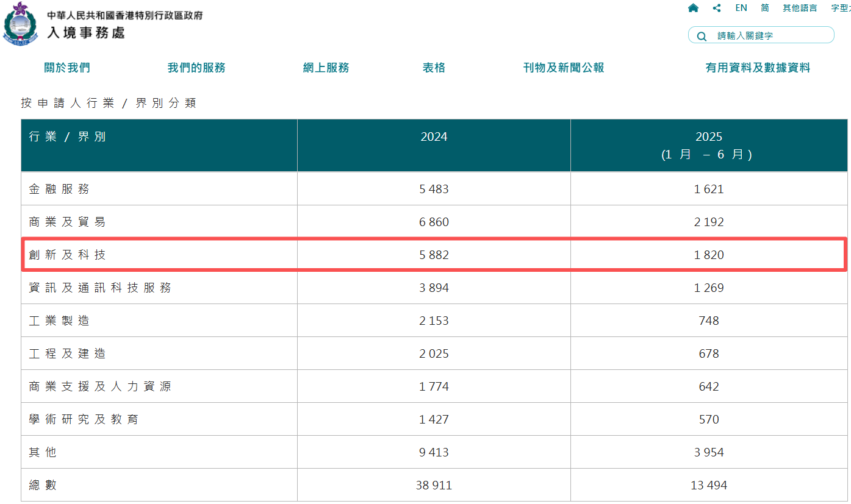Image resolution: width=851 pixels, height=504 pixels.
Task: Switch to English via the EN link
Action: point(741,8)
